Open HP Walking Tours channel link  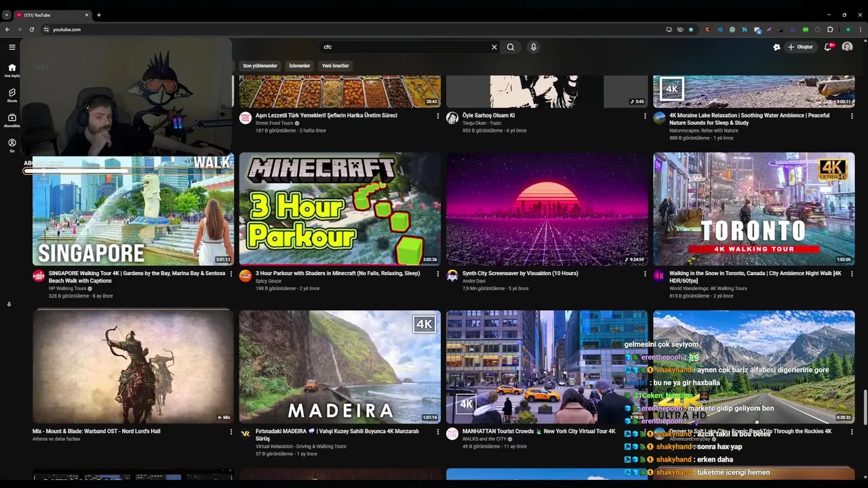tap(67, 288)
